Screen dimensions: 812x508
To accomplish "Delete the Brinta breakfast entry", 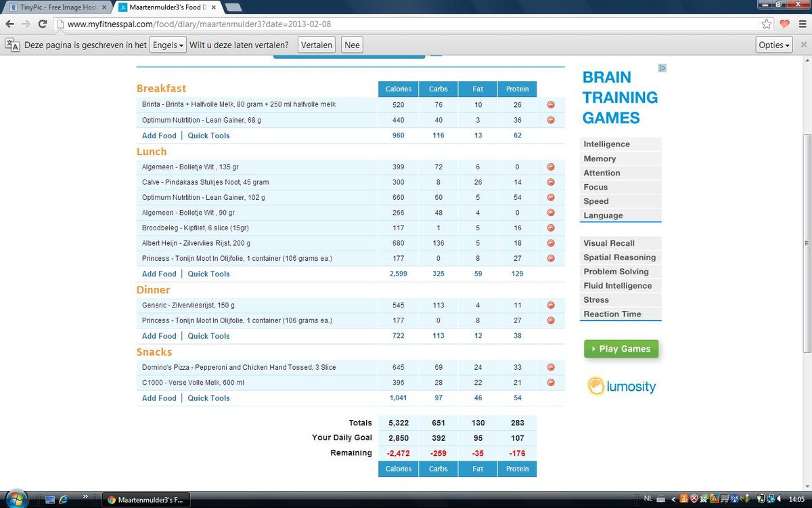I will [x=551, y=105].
